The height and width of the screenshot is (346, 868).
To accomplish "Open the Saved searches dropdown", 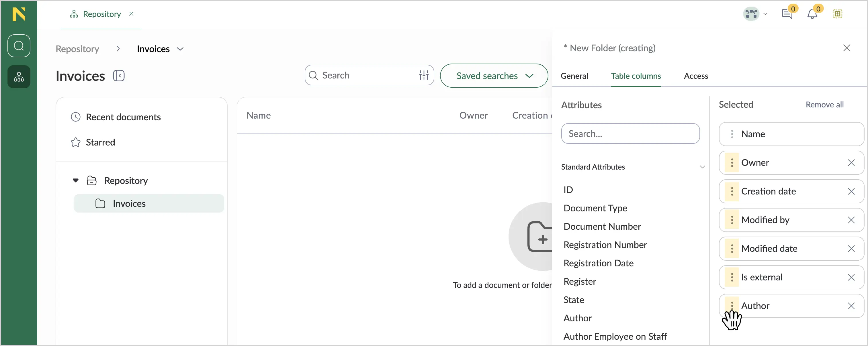I will (494, 76).
